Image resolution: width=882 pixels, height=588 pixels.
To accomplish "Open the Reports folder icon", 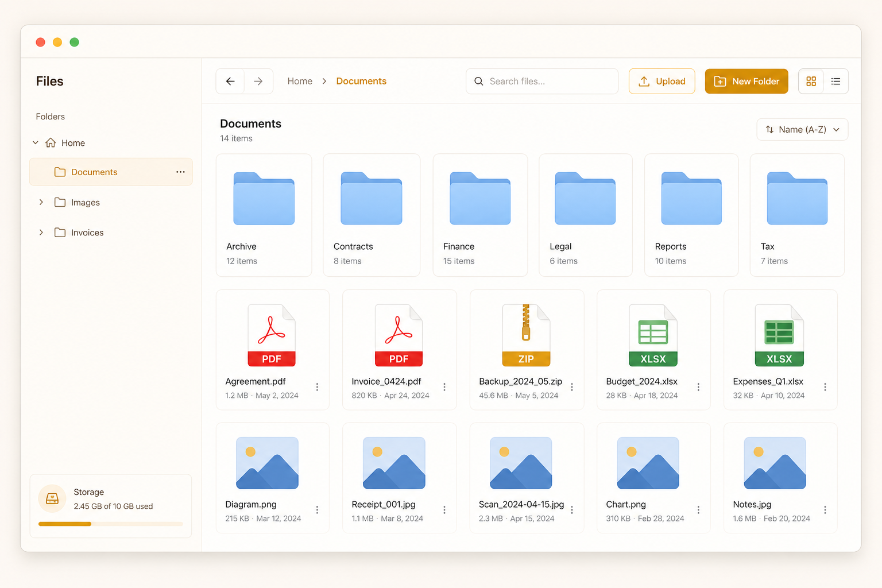I will [x=691, y=198].
